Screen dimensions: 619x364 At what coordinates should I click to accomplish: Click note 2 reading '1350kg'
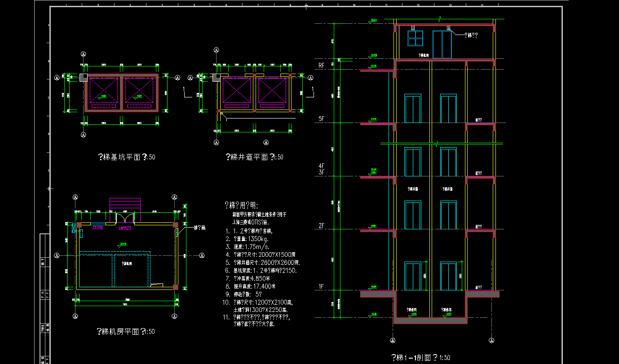click(x=248, y=239)
